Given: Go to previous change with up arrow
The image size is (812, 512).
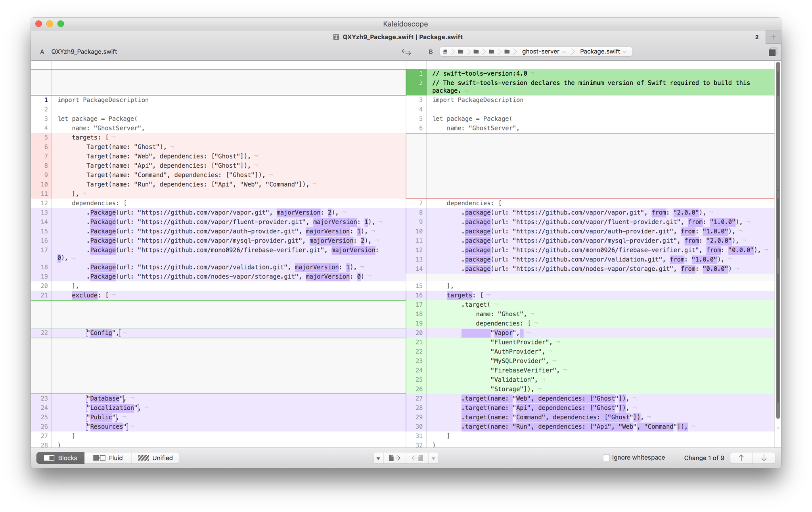Looking at the screenshot, I should point(741,458).
